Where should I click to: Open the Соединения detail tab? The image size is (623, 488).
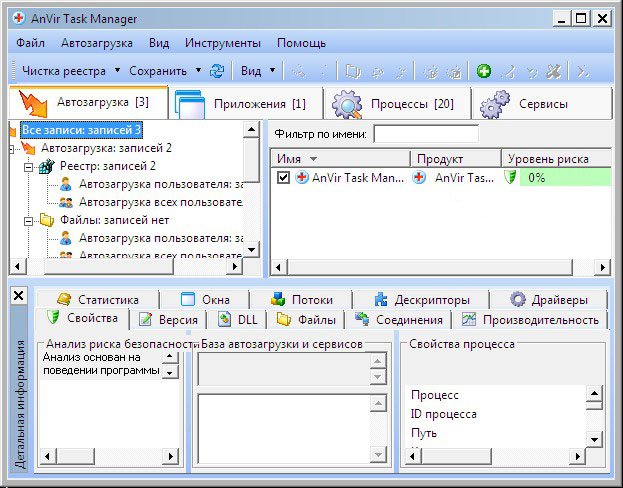point(399,320)
